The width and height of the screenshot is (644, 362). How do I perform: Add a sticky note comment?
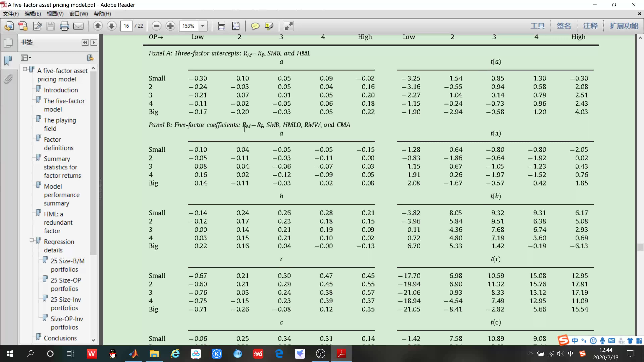coord(255,26)
